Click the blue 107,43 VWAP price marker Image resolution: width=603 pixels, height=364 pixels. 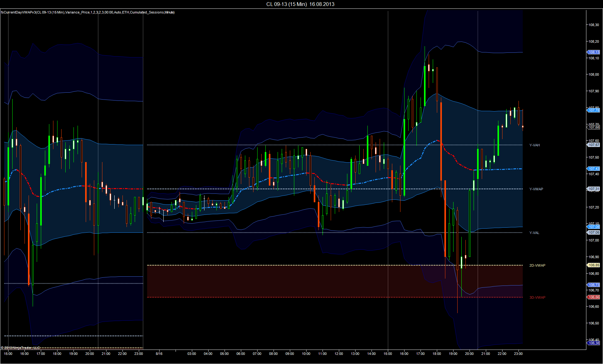coord(594,169)
